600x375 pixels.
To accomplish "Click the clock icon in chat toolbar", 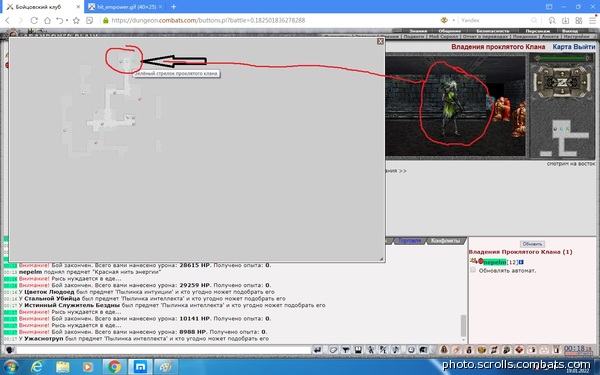I will point(411,350).
